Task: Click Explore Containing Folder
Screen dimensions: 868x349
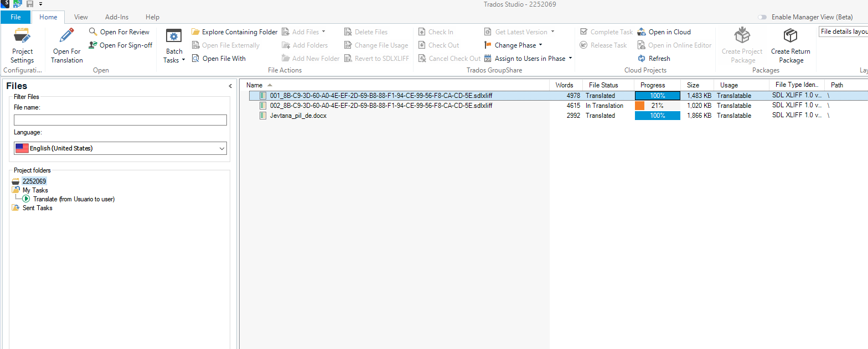Action: (x=234, y=32)
